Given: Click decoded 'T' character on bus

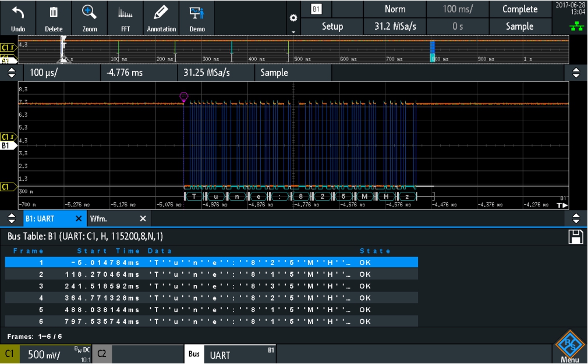Looking at the screenshot, I should coord(194,196).
